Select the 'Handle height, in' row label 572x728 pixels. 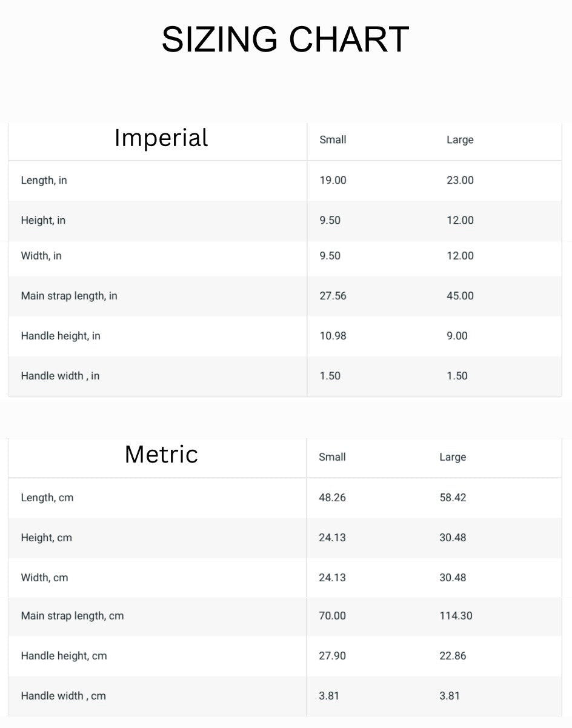[x=61, y=336]
